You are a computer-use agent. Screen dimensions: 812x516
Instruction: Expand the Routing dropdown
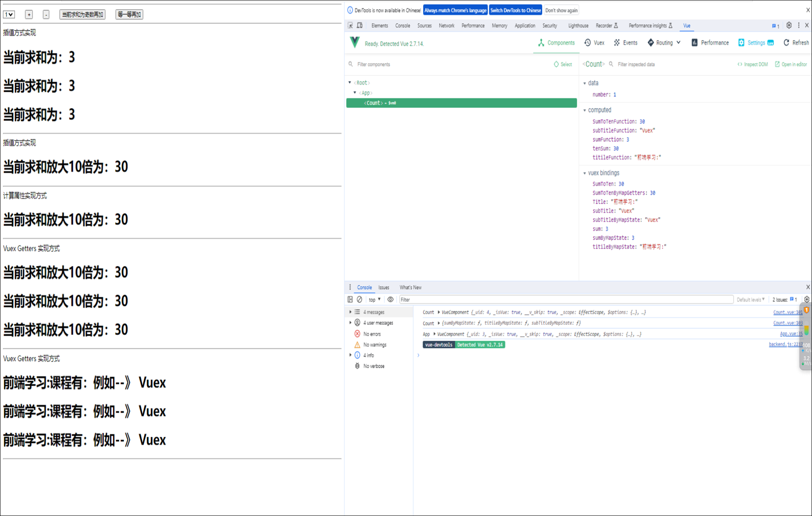pos(664,43)
